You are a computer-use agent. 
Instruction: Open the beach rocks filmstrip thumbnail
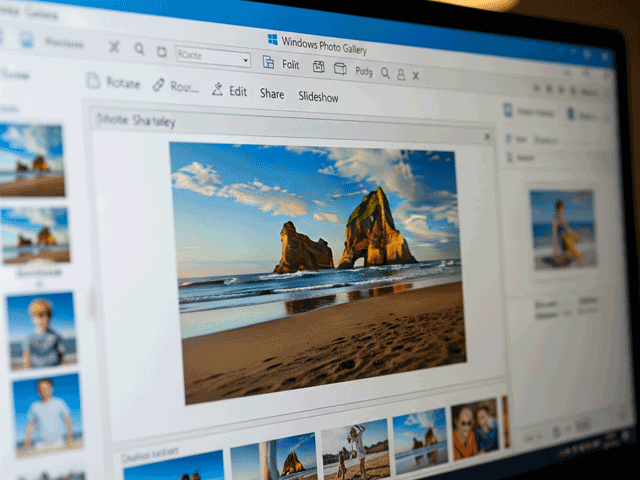420,440
